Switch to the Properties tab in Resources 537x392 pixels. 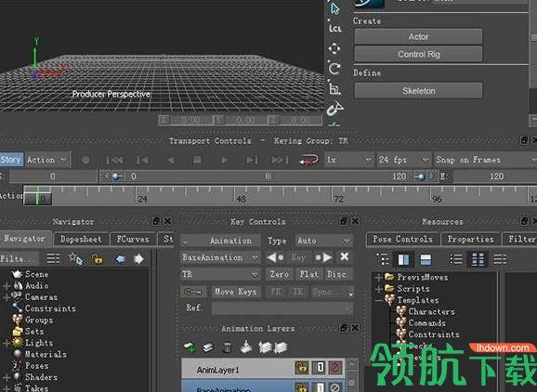[x=470, y=239]
